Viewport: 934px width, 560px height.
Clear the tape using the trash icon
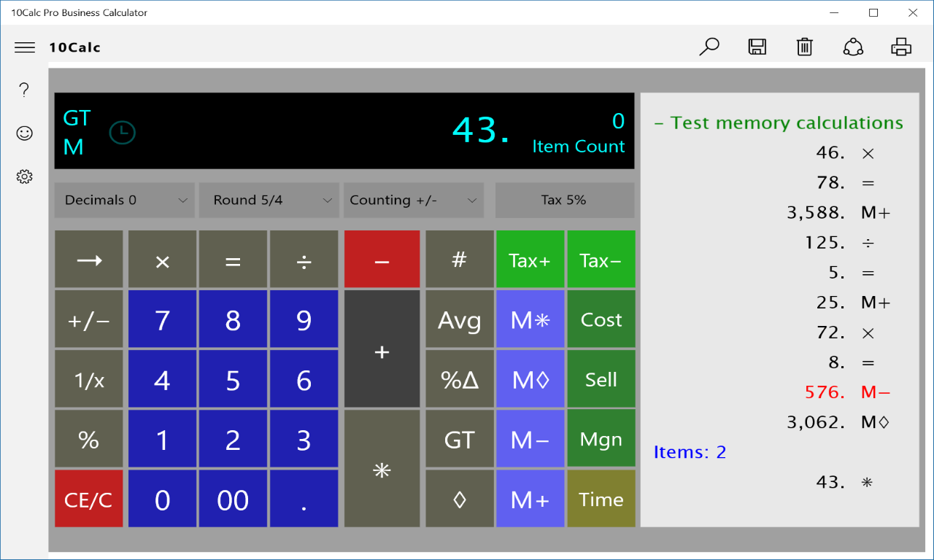(x=804, y=46)
